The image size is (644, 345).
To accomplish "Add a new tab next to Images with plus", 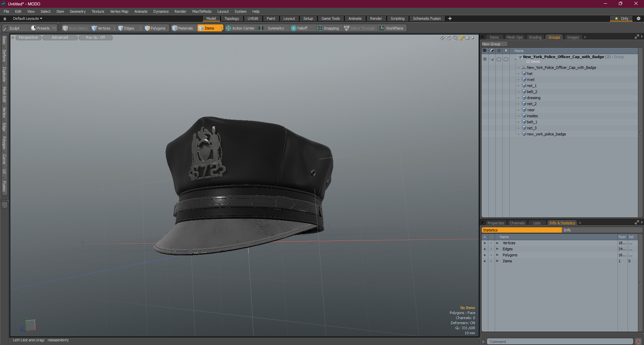I will [x=585, y=37].
